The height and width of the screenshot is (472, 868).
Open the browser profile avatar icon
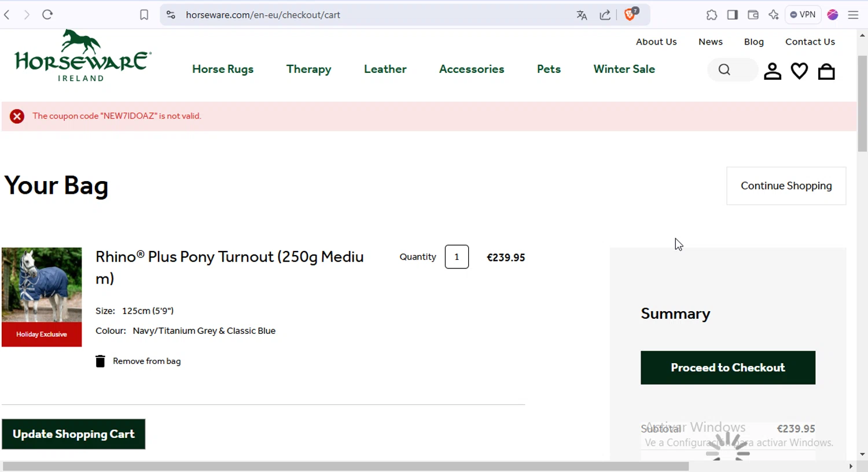click(x=833, y=15)
